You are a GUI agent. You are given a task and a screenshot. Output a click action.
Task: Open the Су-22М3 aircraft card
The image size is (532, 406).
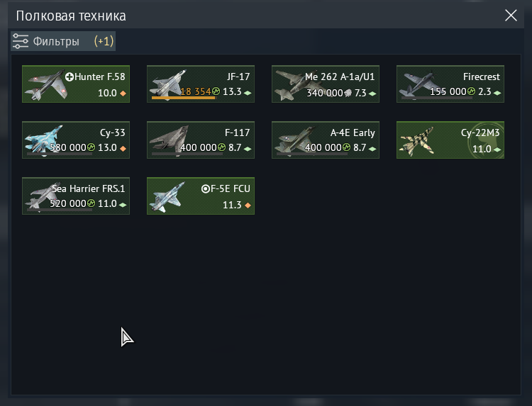450,140
